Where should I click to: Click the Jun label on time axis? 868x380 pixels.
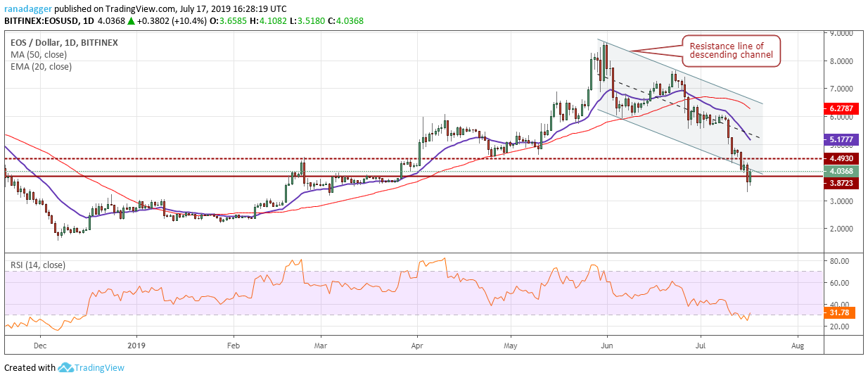click(x=606, y=346)
